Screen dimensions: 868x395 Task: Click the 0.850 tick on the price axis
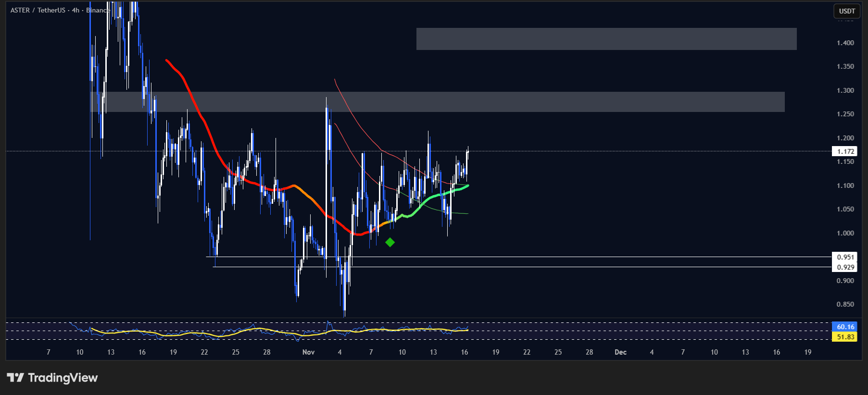click(845, 304)
